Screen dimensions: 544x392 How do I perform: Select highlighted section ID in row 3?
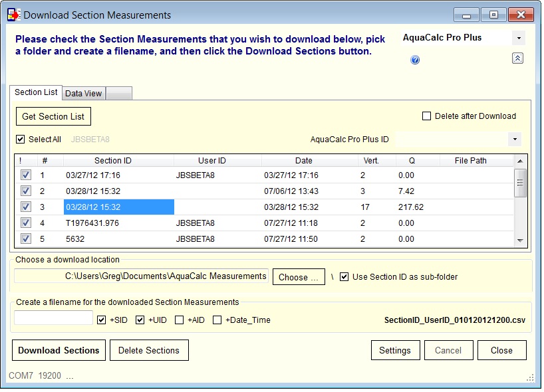point(118,207)
